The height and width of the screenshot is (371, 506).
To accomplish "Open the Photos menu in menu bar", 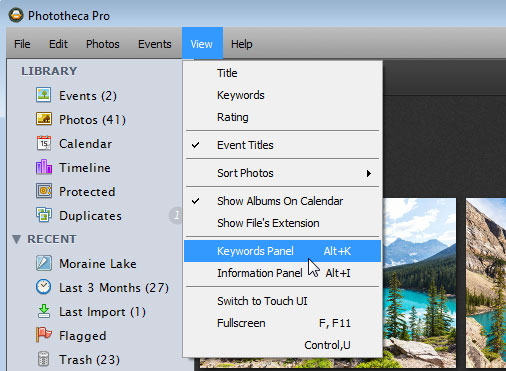I will (x=103, y=44).
